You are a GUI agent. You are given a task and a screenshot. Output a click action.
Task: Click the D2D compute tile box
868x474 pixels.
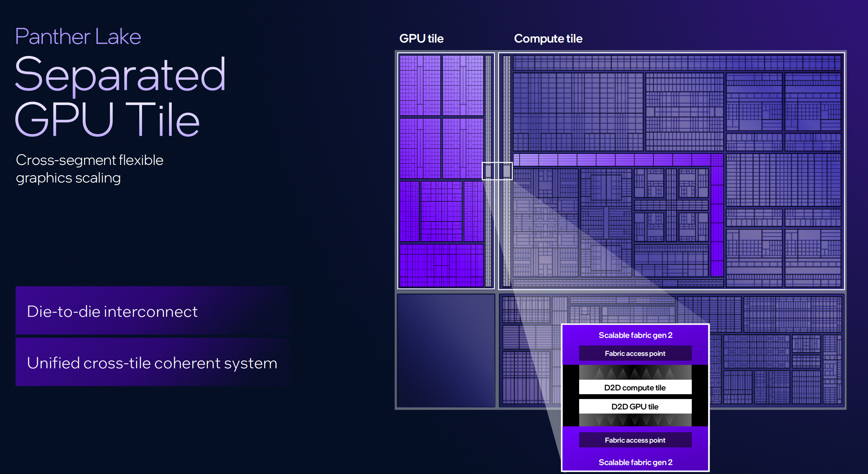[635, 388]
